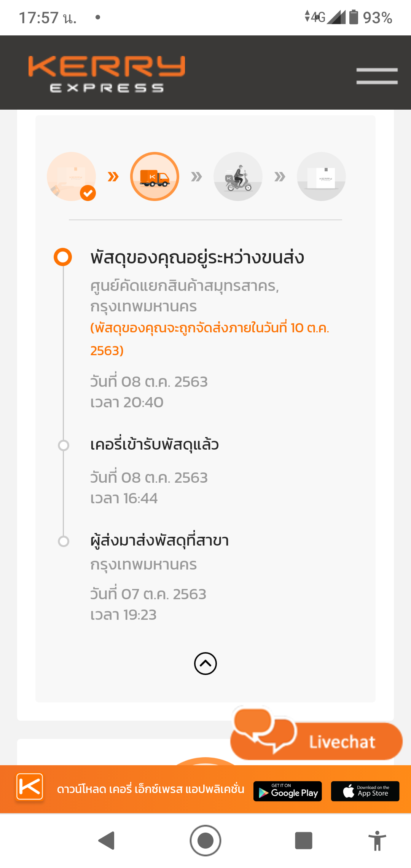Tap the parcel picked-up step icon

click(x=72, y=176)
